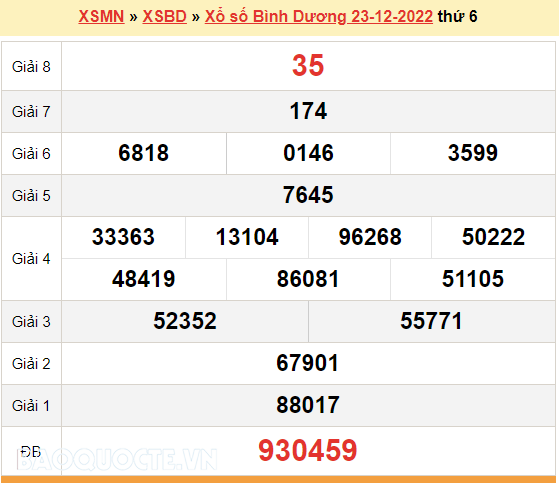The width and height of the screenshot is (559, 483).
Task: Open Xổ số Bình Dương 23-12-2022 link
Action: click(x=319, y=16)
